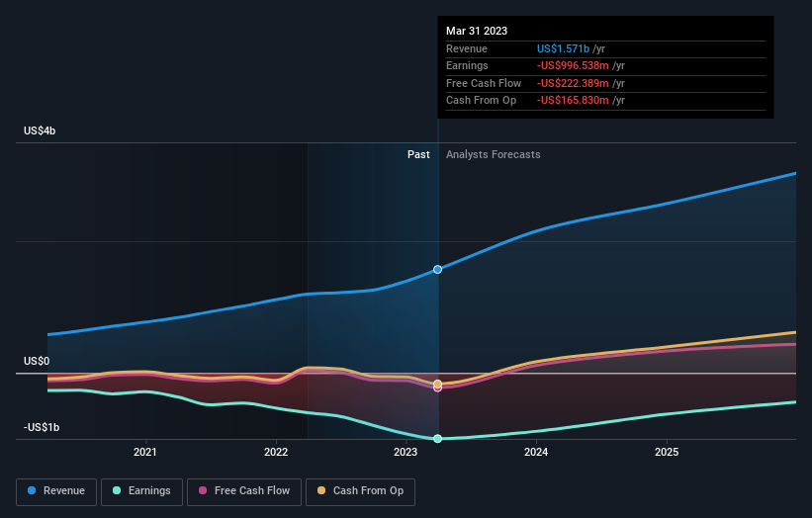Click the 2021 x-axis label

(145, 452)
